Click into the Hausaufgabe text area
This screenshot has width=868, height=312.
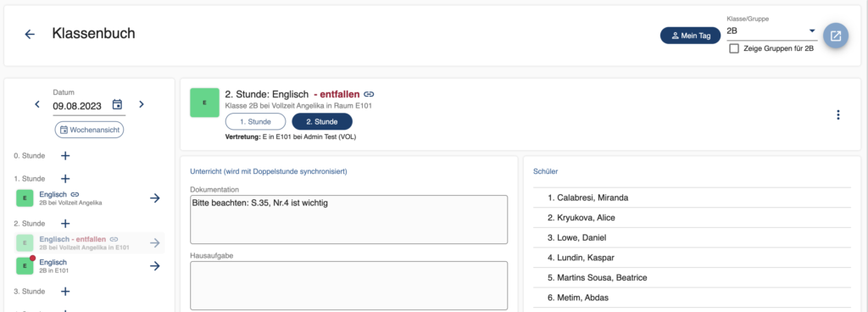point(348,286)
